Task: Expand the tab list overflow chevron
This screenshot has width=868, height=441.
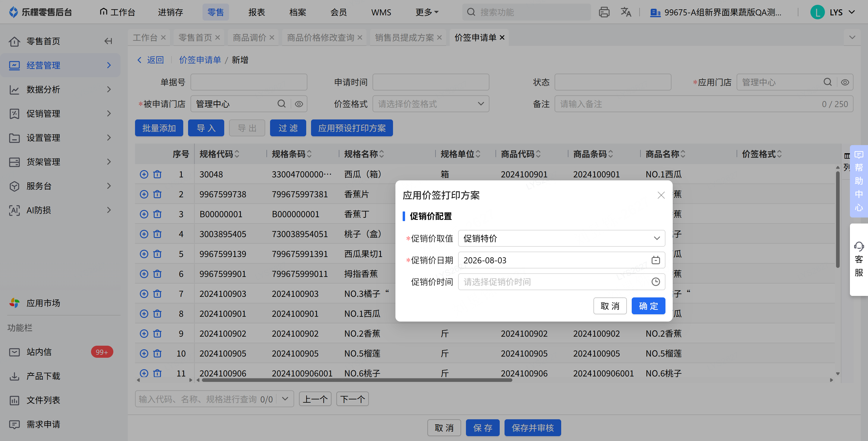Action: [x=852, y=37]
